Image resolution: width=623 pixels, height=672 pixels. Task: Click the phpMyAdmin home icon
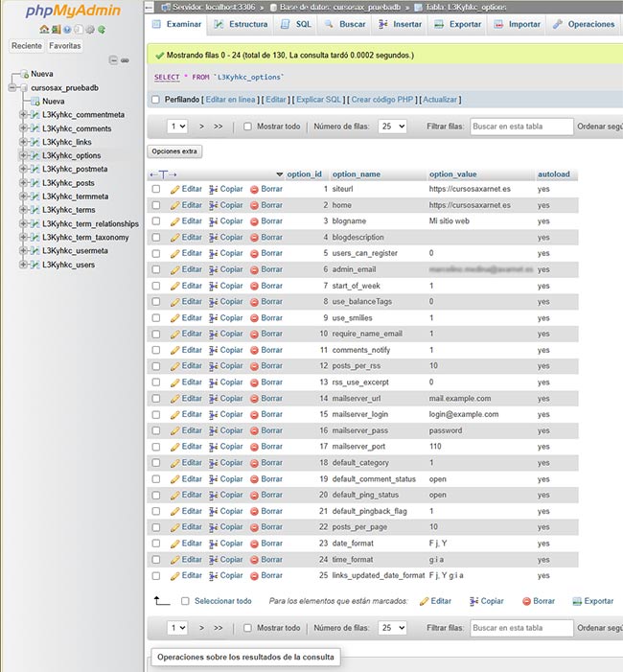pyautogui.click(x=45, y=30)
